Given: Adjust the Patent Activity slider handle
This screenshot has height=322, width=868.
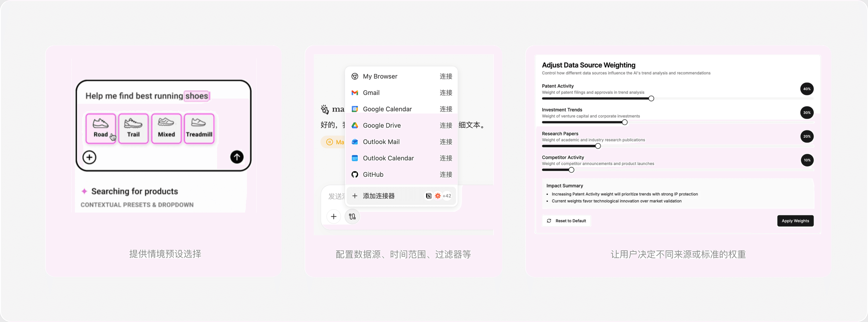Looking at the screenshot, I should click(x=651, y=98).
